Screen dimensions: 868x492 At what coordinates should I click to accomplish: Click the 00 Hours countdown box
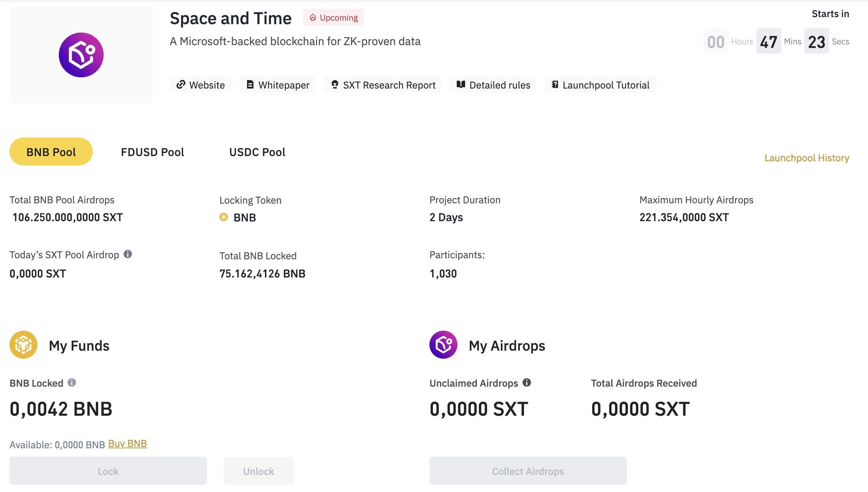[x=716, y=41]
